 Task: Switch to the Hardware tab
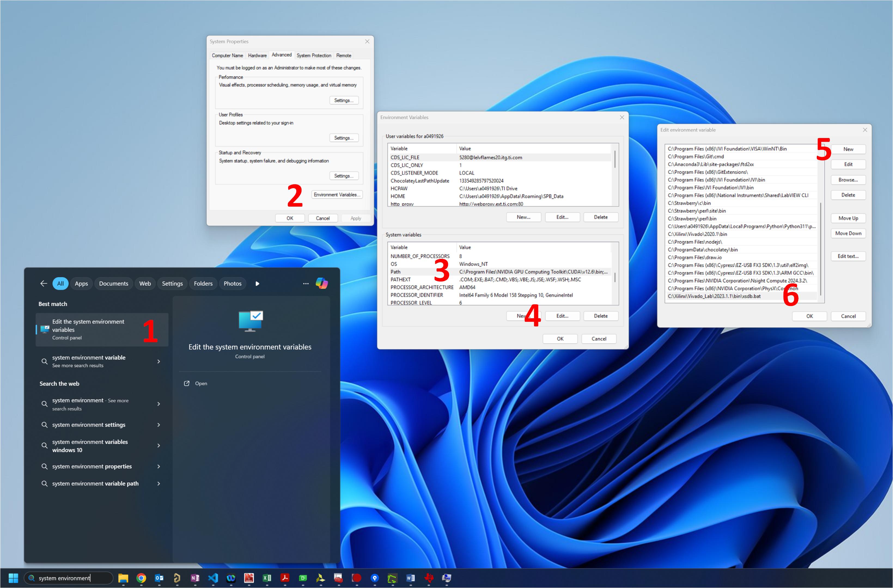click(257, 56)
